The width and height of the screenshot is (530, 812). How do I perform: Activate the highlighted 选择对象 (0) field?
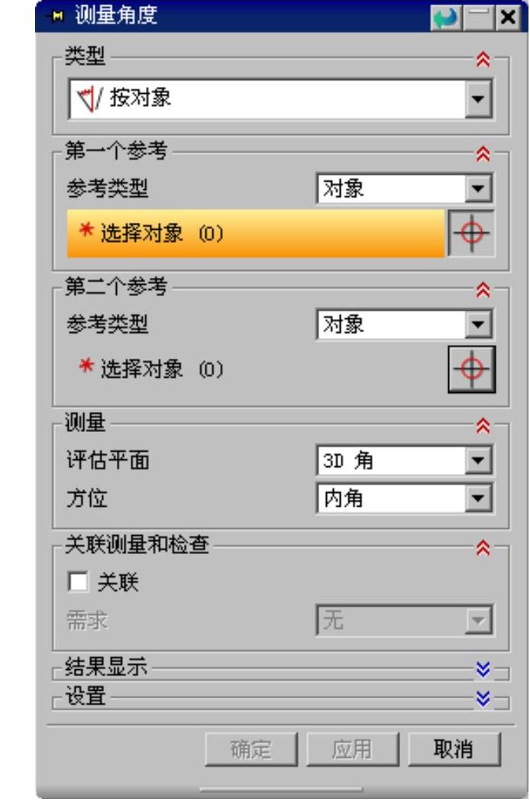click(x=255, y=233)
